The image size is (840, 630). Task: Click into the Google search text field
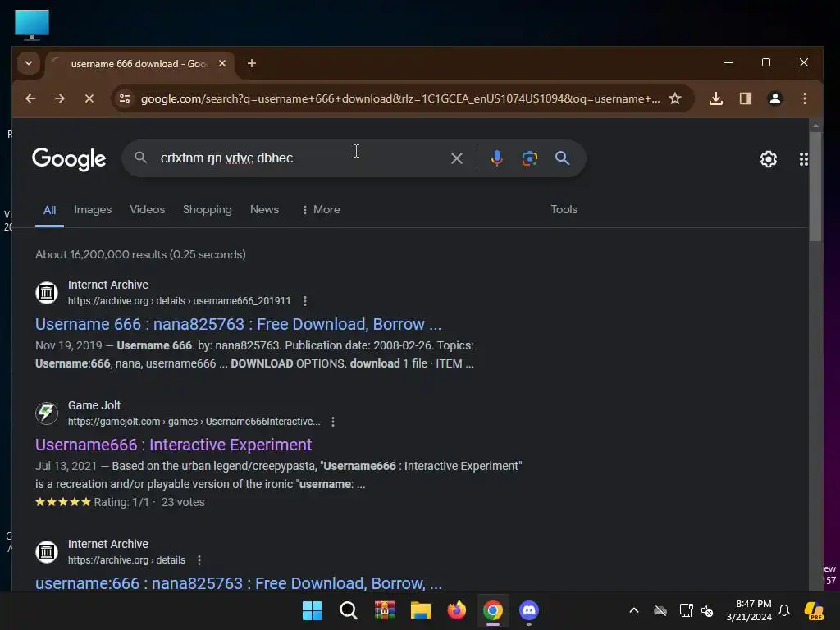point(300,158)
